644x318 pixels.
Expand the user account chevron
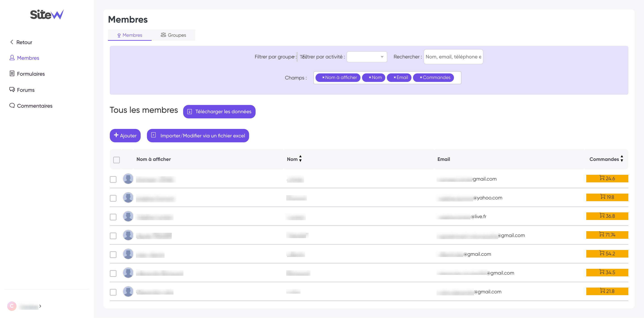coord(40,306)
